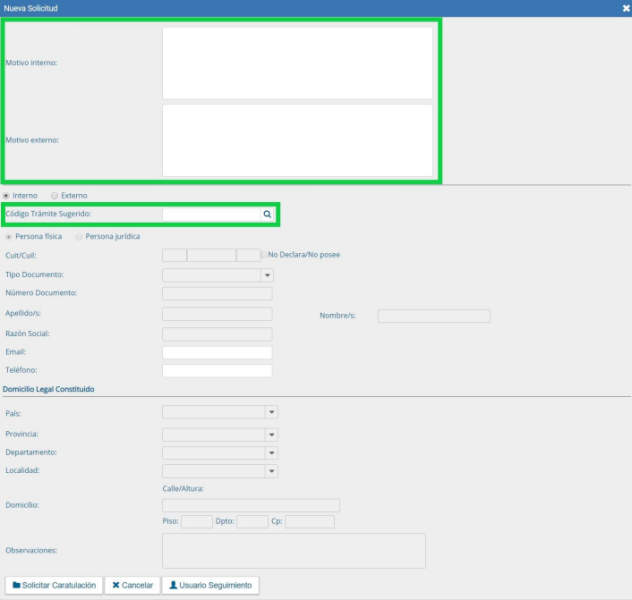Close the Nueva Solicitud dialog
This screenshot has height=600, width=632.
(625, 7)
